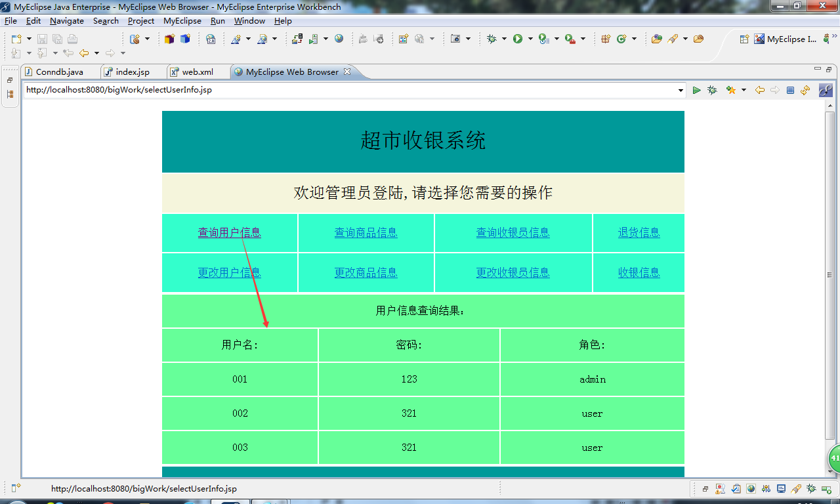Click the Run External Tools toolbox icon
840x504 pixels.
(570, 39)
